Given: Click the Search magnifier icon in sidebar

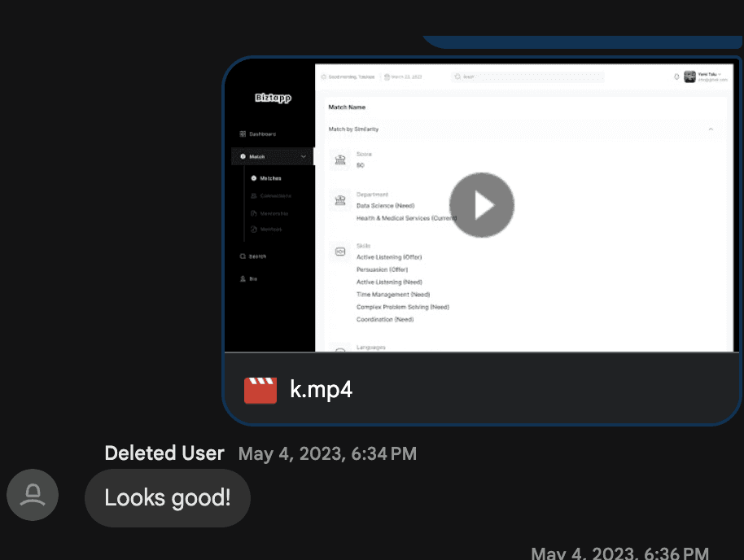Looking at the screenshot, I should click(x=243, y=256).
